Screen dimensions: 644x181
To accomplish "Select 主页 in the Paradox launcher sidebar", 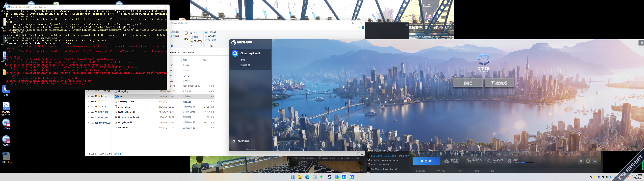I will click(243, 60).
